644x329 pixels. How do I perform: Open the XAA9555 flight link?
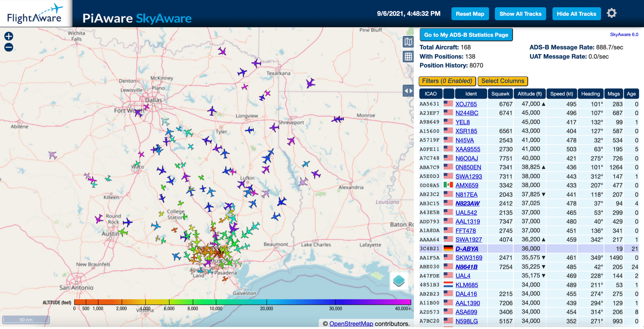(468, 149)
